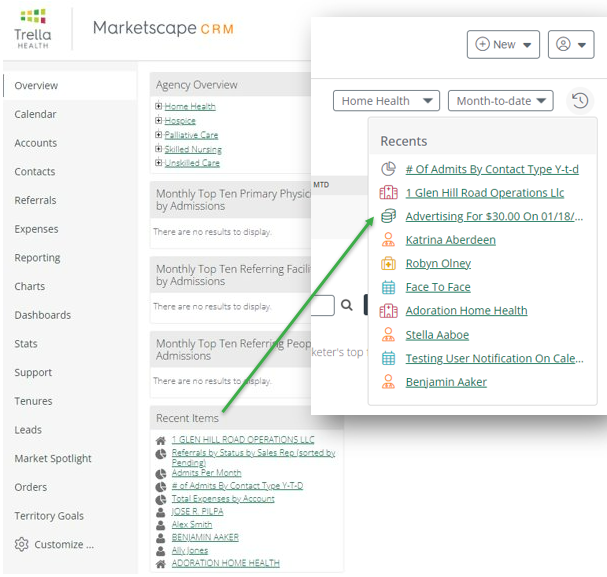Open the Robyn Olney recent link
Viewport: 607px width, 577px height.
pyautogui.click(x=438, y=264)
